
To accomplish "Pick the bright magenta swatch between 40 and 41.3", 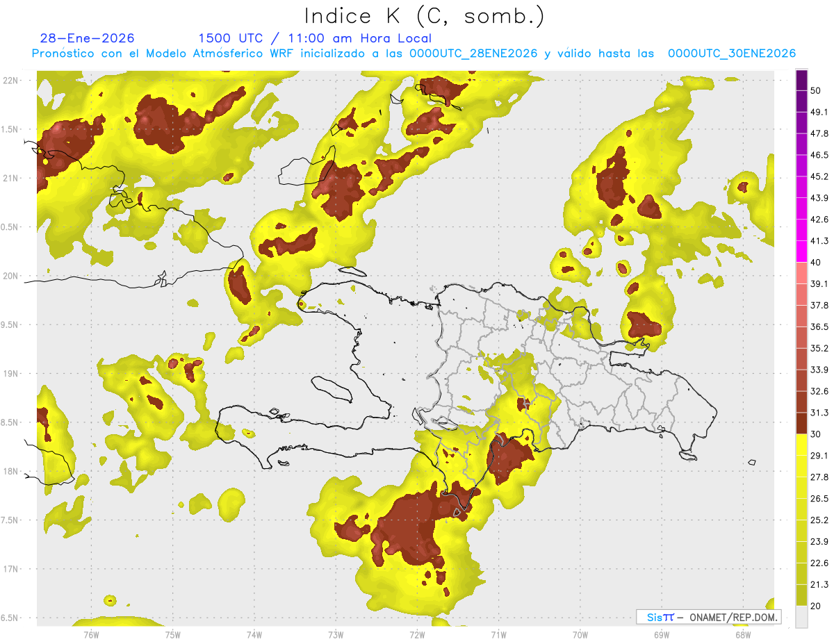I will pos(801,251).
